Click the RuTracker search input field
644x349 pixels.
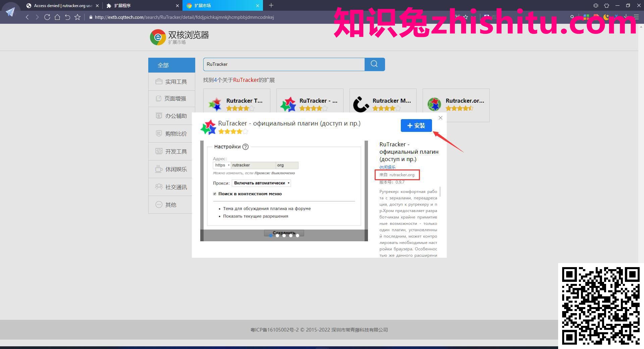[x=284, y=64]
